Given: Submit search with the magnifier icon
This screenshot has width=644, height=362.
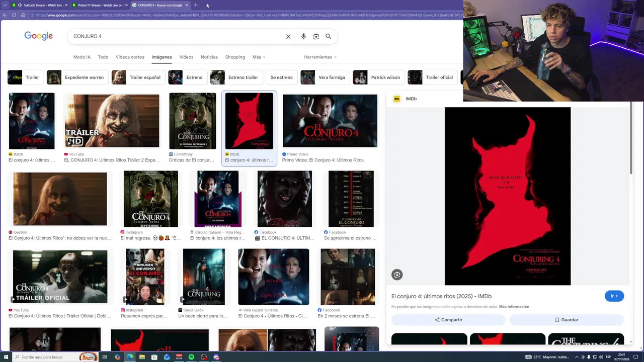Looking at the screenshot, I should [328, 36].
